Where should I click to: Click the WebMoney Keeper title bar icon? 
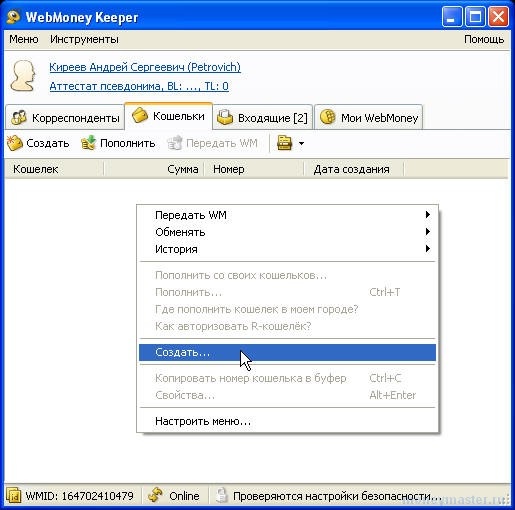[13, 17]
